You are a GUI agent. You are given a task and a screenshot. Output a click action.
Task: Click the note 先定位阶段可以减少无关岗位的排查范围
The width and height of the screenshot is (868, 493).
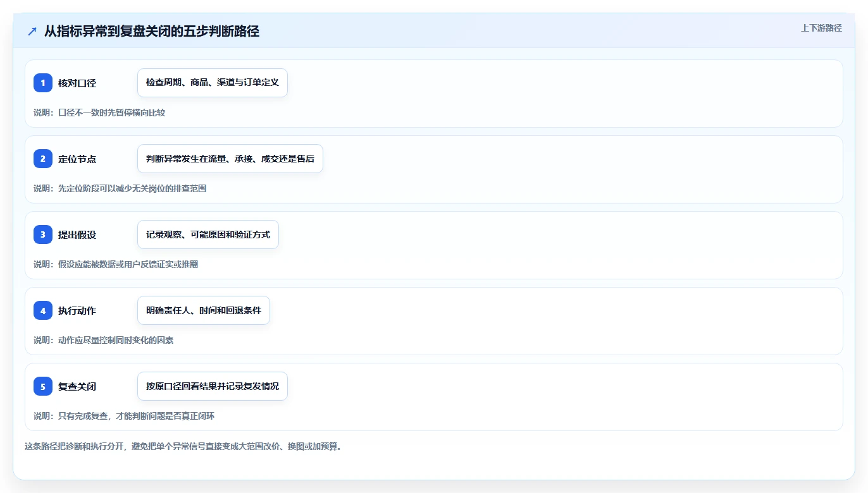pyautogui.click(x=132, y=188)
